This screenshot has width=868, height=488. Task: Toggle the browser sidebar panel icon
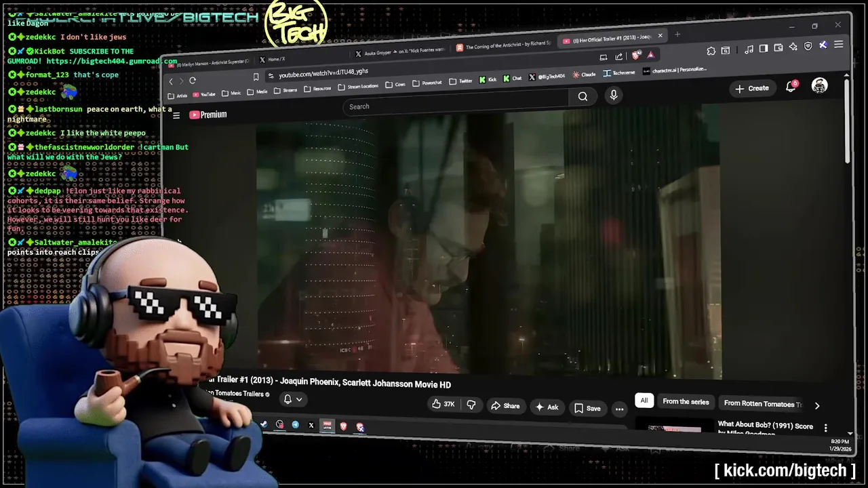point(764,48)
